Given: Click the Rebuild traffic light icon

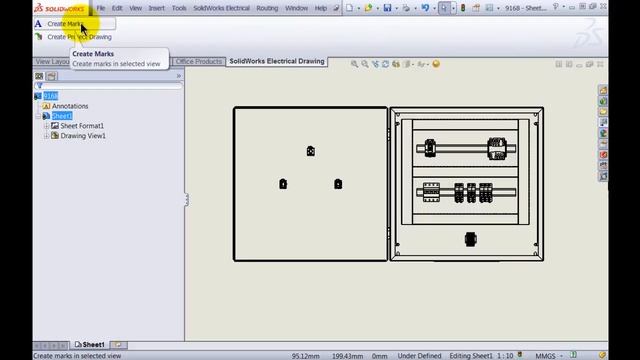Looking at the screenshot, I should 463,8.
